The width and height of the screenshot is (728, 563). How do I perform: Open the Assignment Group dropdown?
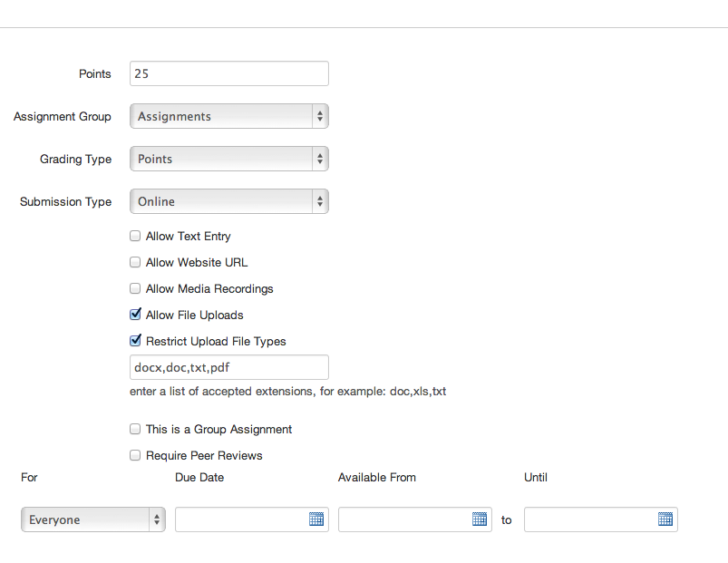(229, 116)
